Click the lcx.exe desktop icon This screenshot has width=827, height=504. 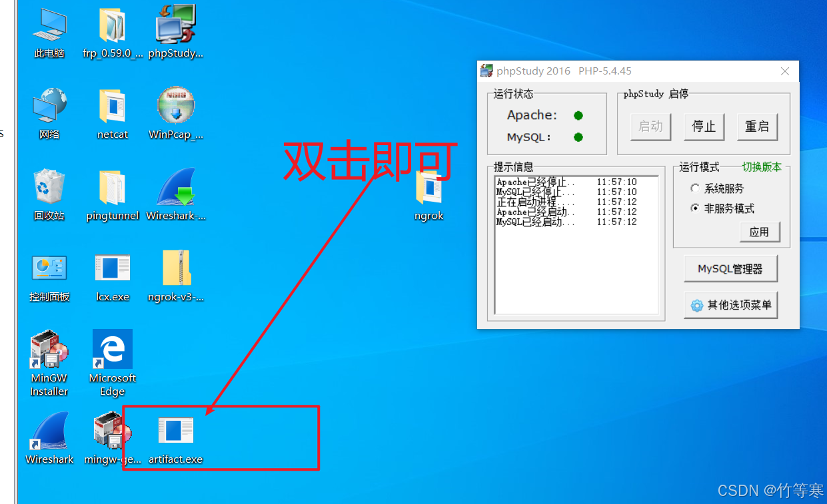pos(112,270)
